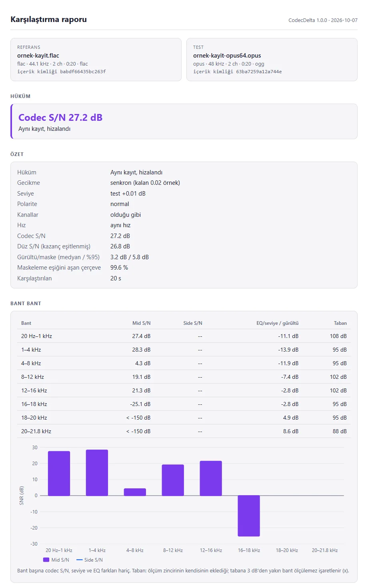The height and width of the screenshot is (588, 368).
Task: Click the "88 dB" floor value
Action: (340, 431)
